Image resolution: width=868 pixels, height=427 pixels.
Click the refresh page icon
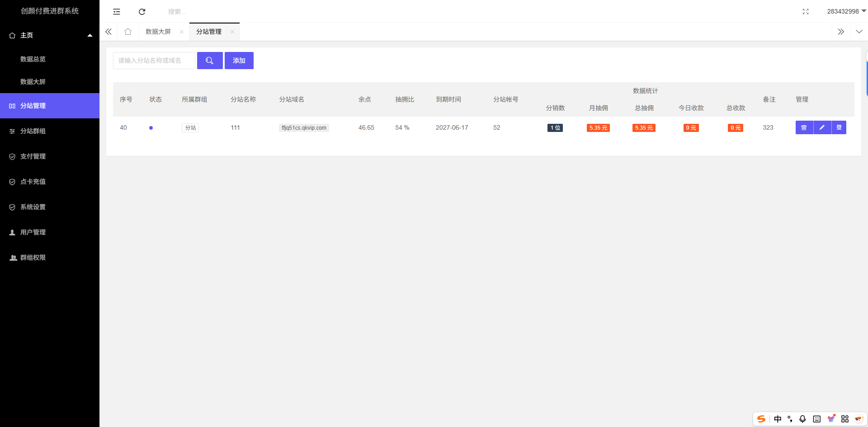142,12
